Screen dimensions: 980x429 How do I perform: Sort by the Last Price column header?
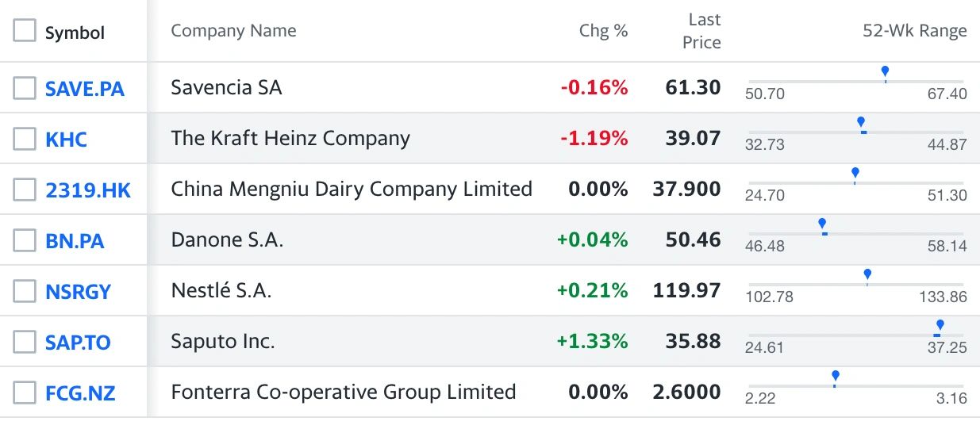[x=701, y=31]
